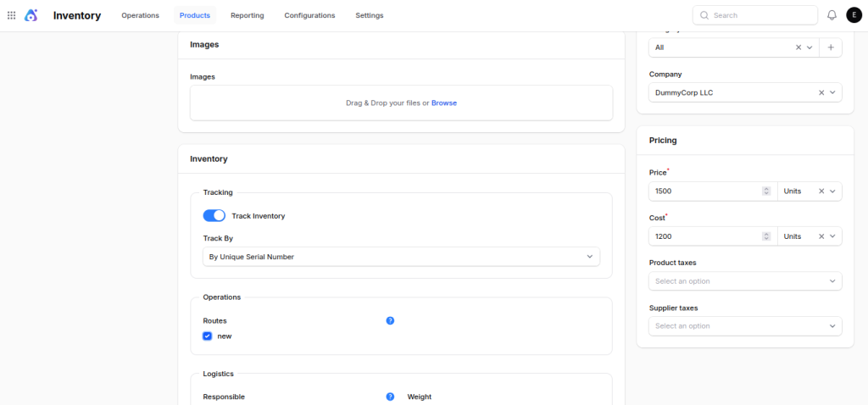Open the Product taxes dropdown
868x405 pixels.
pos(745,281)
